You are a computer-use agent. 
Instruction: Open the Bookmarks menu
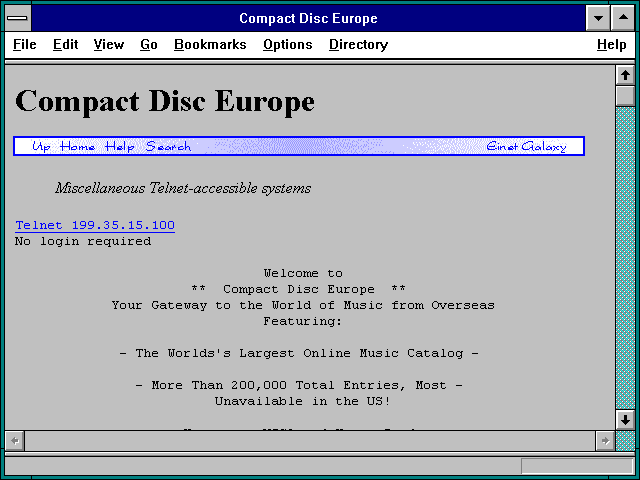(x=210, y=44)
